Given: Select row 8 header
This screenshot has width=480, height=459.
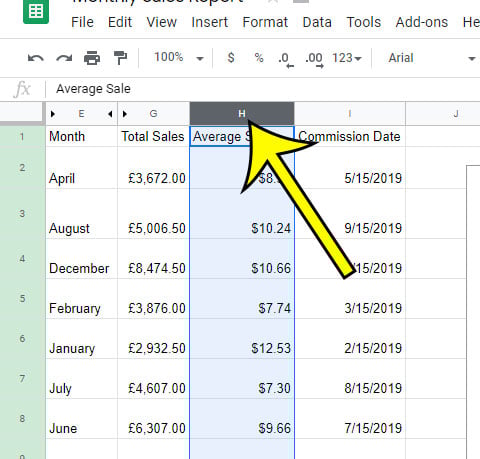Looking at the screenshot, I should 22,419.
